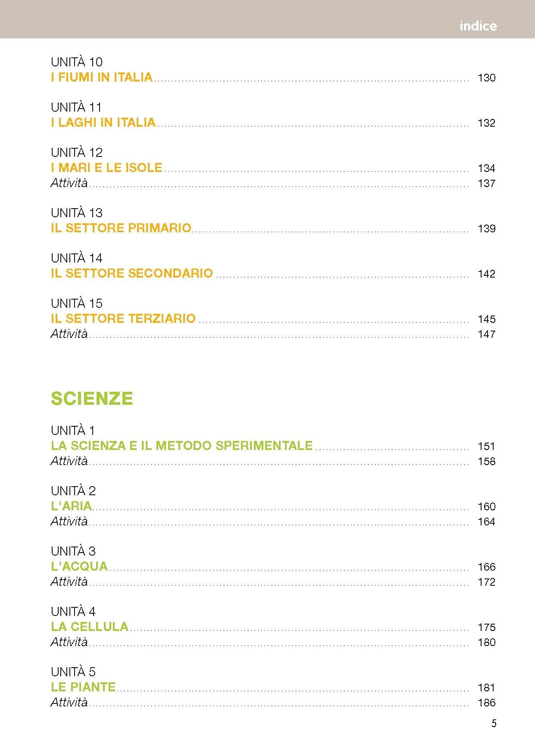This screenshot has height=756, width=535.
Task: Click the SCIENZE section heading
Action: click(92, 398)
